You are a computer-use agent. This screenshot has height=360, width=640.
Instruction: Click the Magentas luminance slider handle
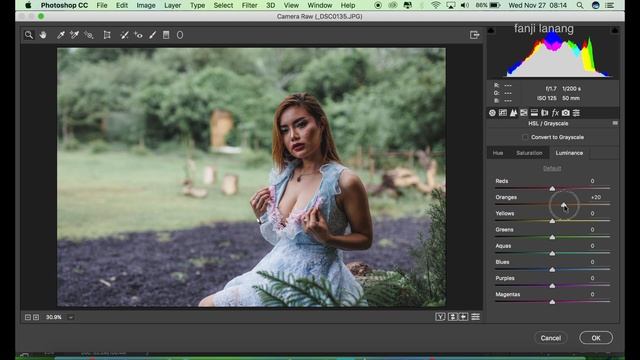[552, 302]
